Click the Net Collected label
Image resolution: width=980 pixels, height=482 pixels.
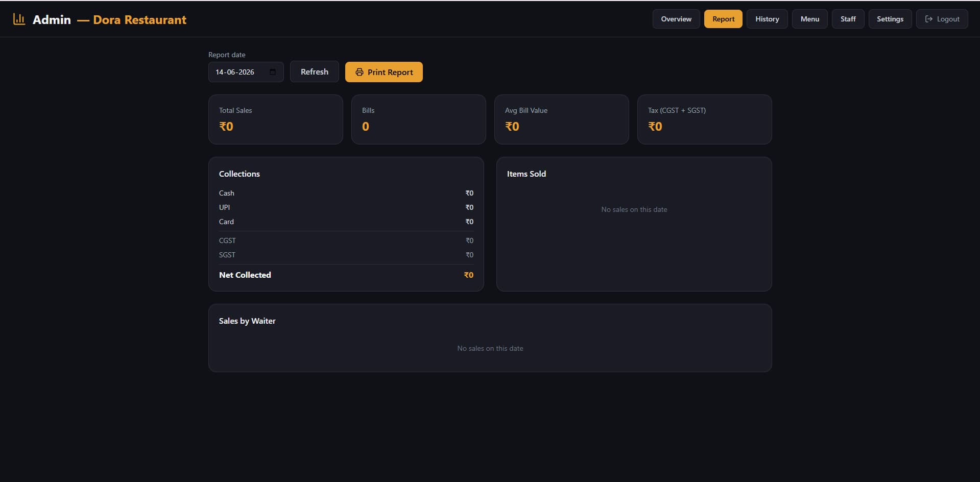(245, 275)
